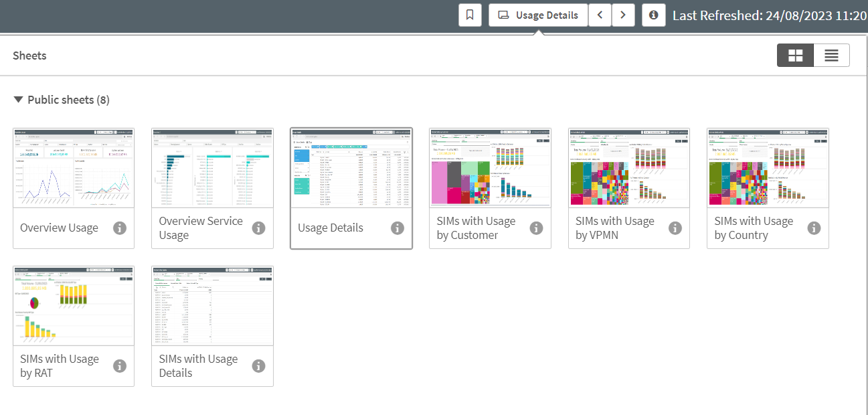Image resolution: width=868 pixels, height=415 pixels.
Task: Show info for SIMs with Usage by VPMN
Action: (x=675, y=228)
